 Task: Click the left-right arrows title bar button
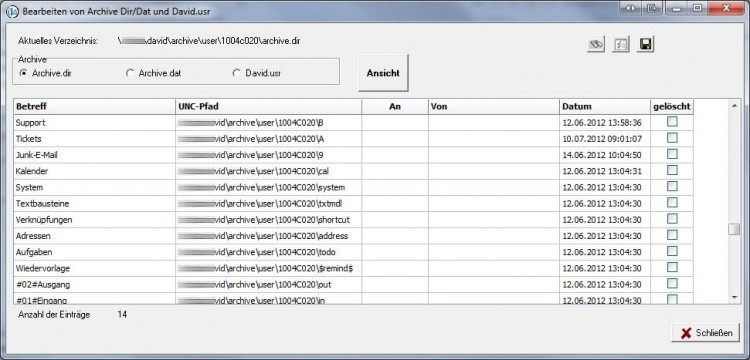(x=630, y=8)
